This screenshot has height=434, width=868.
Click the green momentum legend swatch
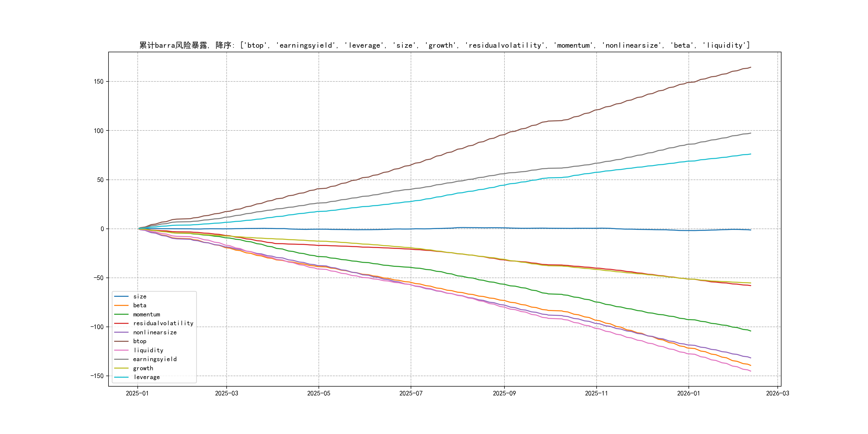coord(121,314)
